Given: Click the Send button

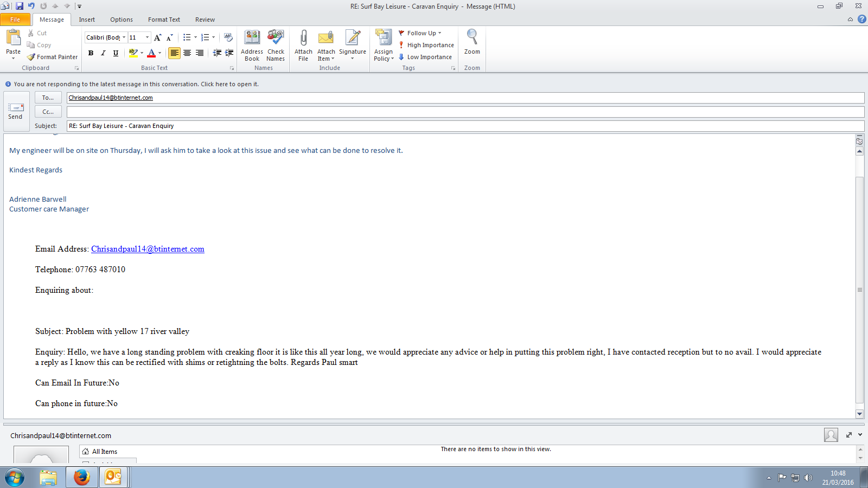Looking at the screenshot, I should coord(16,111).
